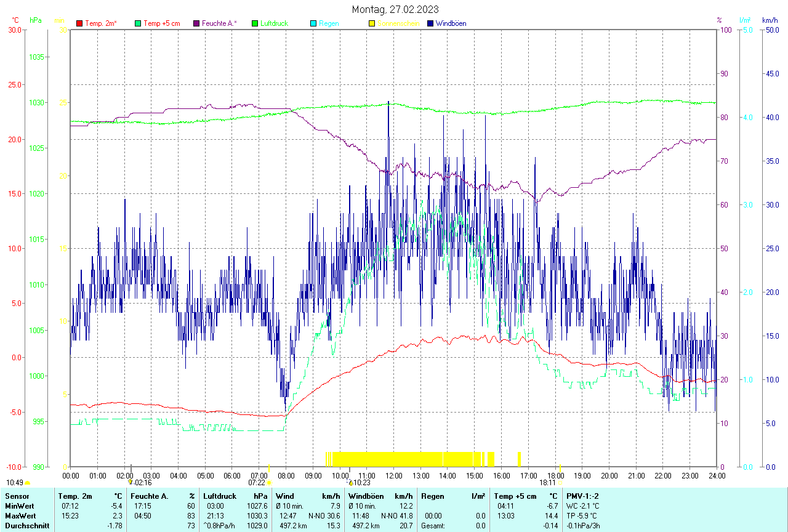788x532 pixels.
Task: Click the Feuchte A.* legend label
Action: pos(219,23)
